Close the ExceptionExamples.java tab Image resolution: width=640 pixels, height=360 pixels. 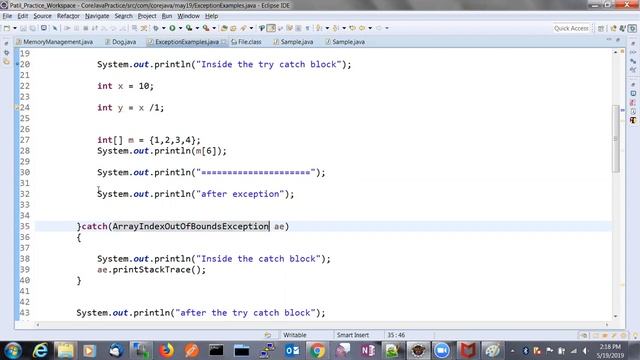224,42
